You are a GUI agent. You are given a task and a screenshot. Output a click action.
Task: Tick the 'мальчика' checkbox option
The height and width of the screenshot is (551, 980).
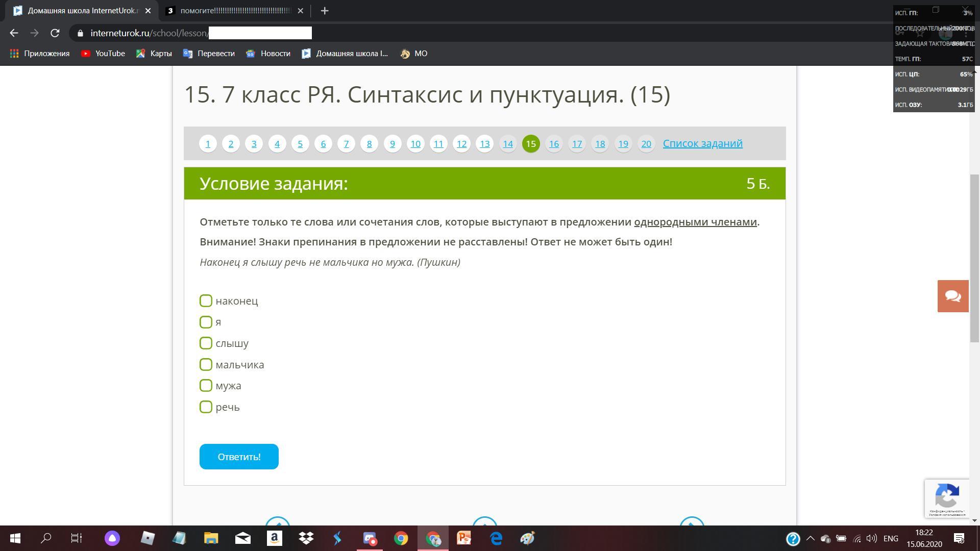pyautogui.click(x=206, y=365)
